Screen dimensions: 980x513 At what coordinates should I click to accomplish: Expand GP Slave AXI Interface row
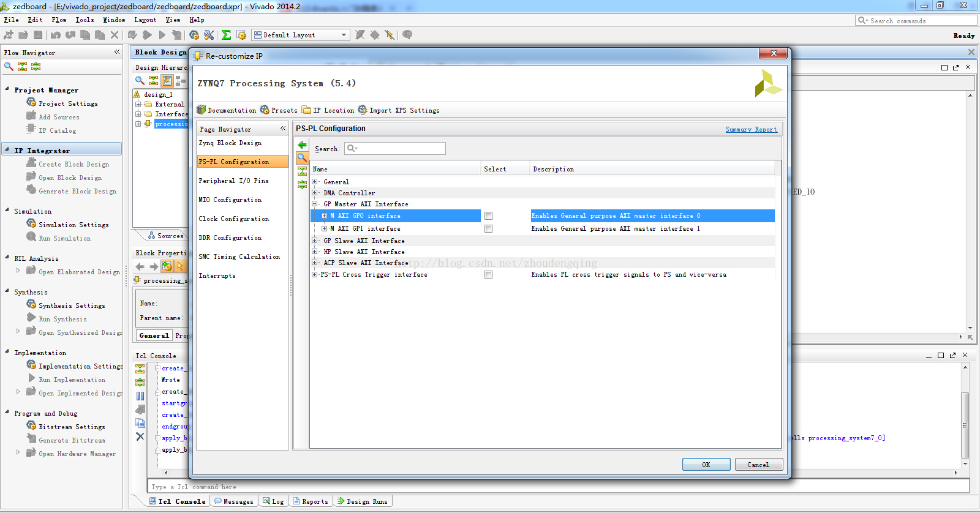(315, 241)
